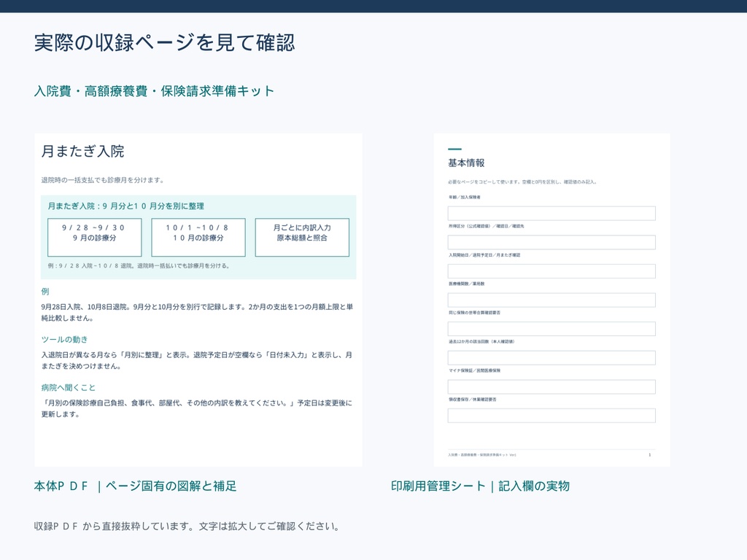Image resolution: width=747 pixels, height=560 pixels.
Task: Click the paragraph starting 9月28日入院、10月8日退院
Action: coord(197,312)
